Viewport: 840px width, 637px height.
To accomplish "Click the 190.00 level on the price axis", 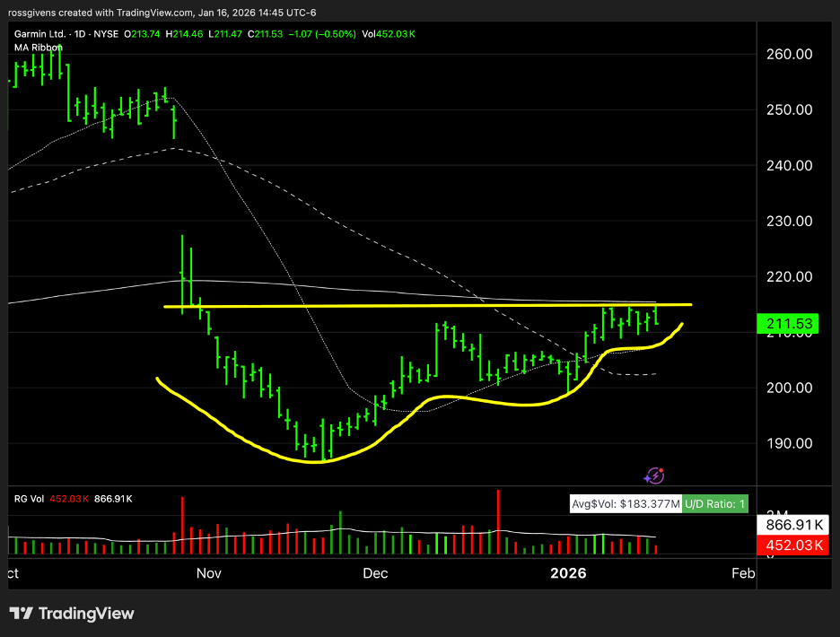I will (792, 443).
